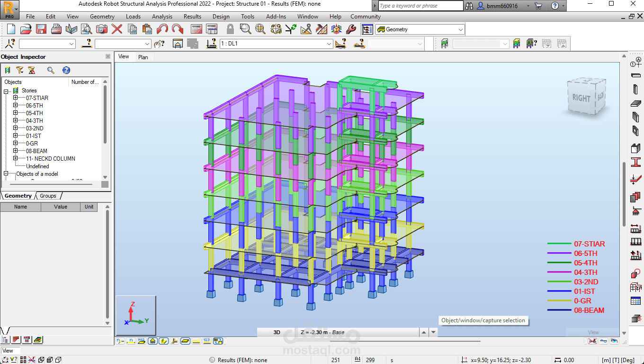
Task: Click the story color icon after story dropdown
Action: pos(517,44)
